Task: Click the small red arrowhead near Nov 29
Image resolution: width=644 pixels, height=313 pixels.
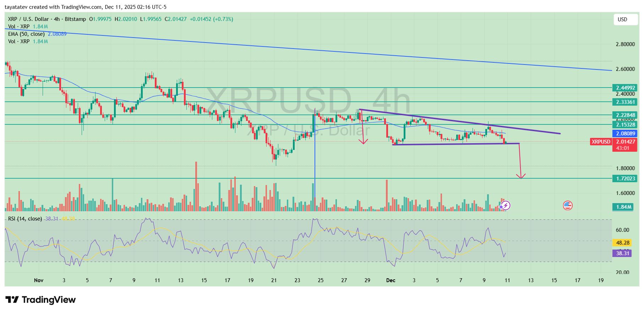Action: click(363, 141)
